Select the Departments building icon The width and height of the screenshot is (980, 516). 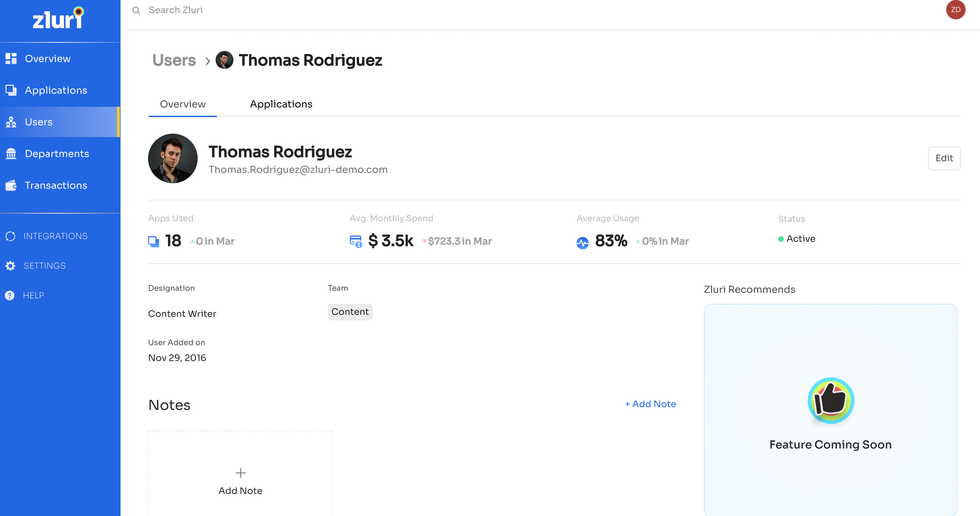pyautogui.click(x=11, y=154)
